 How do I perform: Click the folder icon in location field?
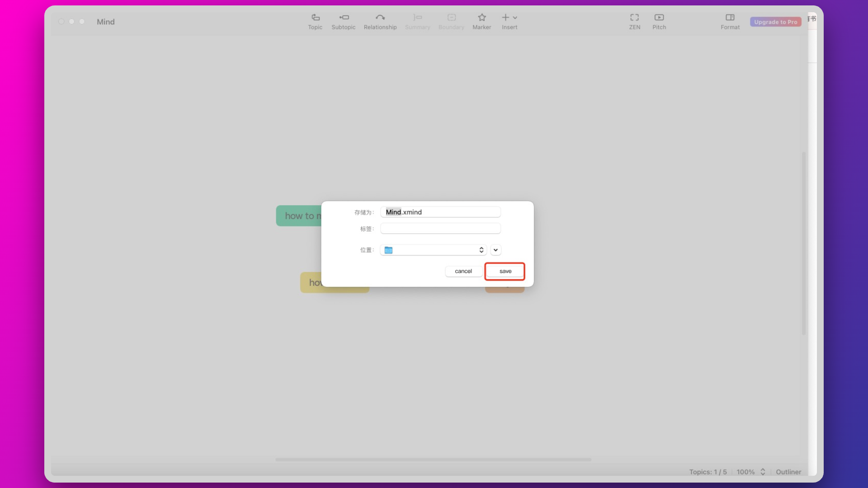(x=388, y=250)
